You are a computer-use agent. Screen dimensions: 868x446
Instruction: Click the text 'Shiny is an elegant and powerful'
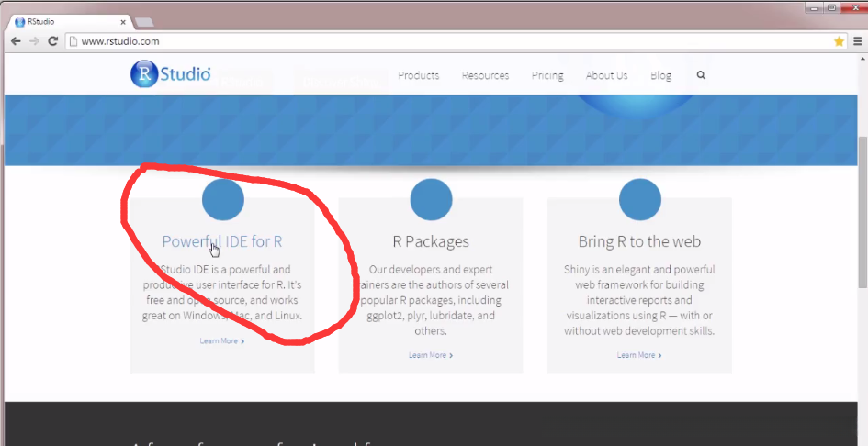tap(639, 270)
